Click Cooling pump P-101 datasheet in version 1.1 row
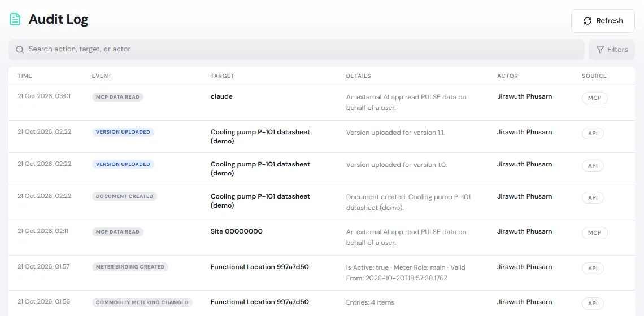The width and height of the screenshot is (644, 316). pos(260,137)
